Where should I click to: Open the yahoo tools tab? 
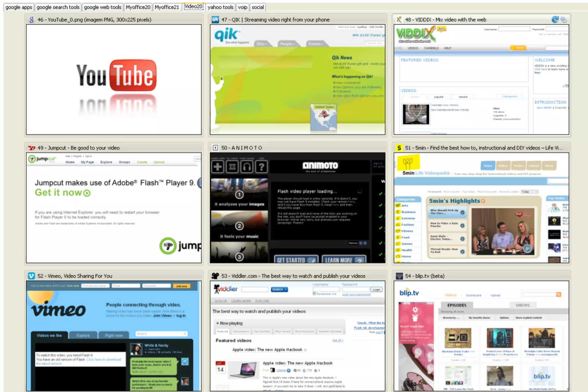coord(220,7)
